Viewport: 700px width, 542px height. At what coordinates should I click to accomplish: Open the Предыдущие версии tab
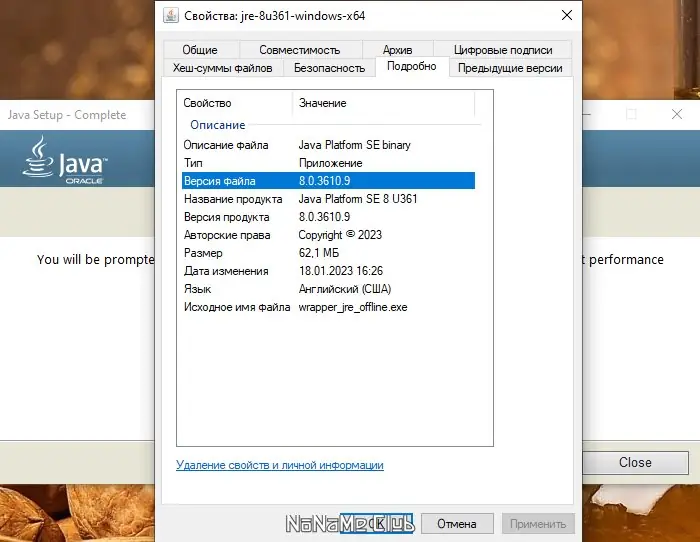tap(510, 68)
